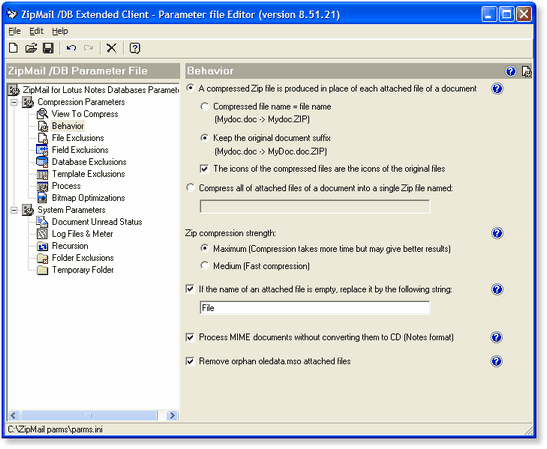Select the Behavior tree label
Image resolution: width=547 pixels, height=449 pixels.
tap(68, 126)
